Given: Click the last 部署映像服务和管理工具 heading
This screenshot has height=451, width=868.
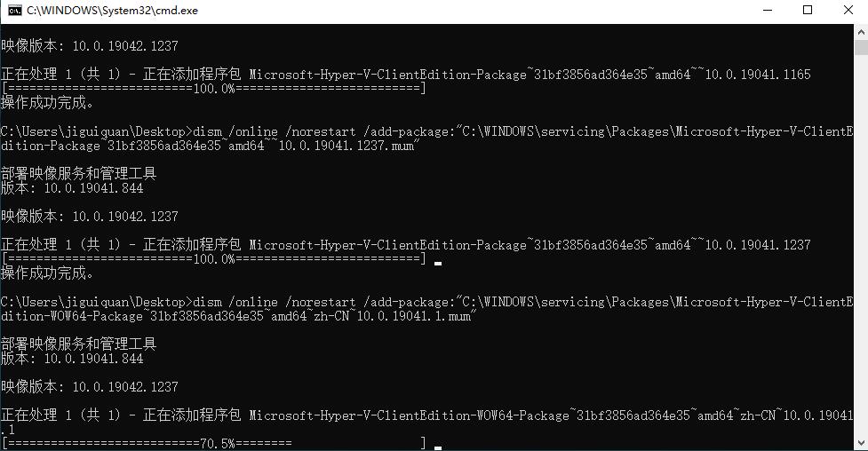Looking at the screenshot, I should [78, 344].
